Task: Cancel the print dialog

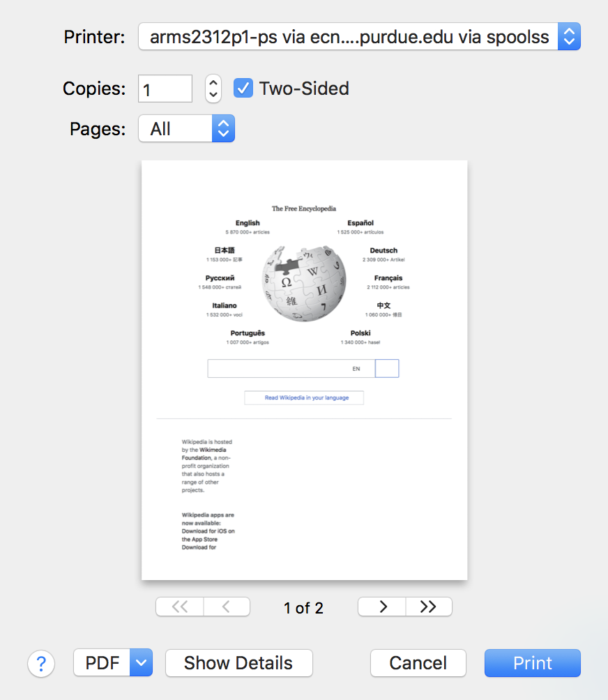Action: pos(418,663)
